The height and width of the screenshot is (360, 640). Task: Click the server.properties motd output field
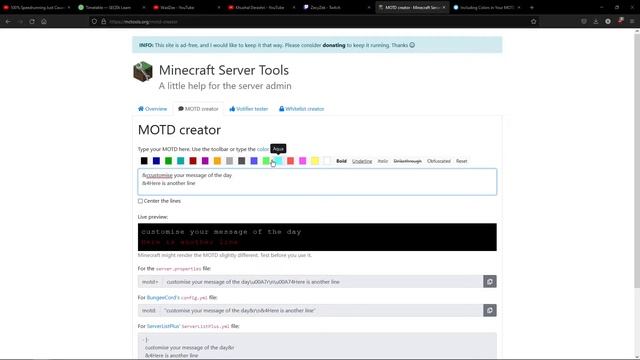tap(322, 282)
